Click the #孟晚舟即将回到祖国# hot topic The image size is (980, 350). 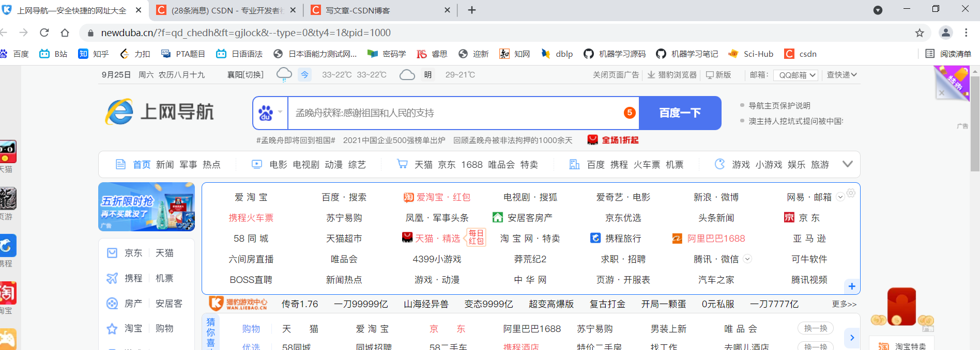click(x=296, y=140)
